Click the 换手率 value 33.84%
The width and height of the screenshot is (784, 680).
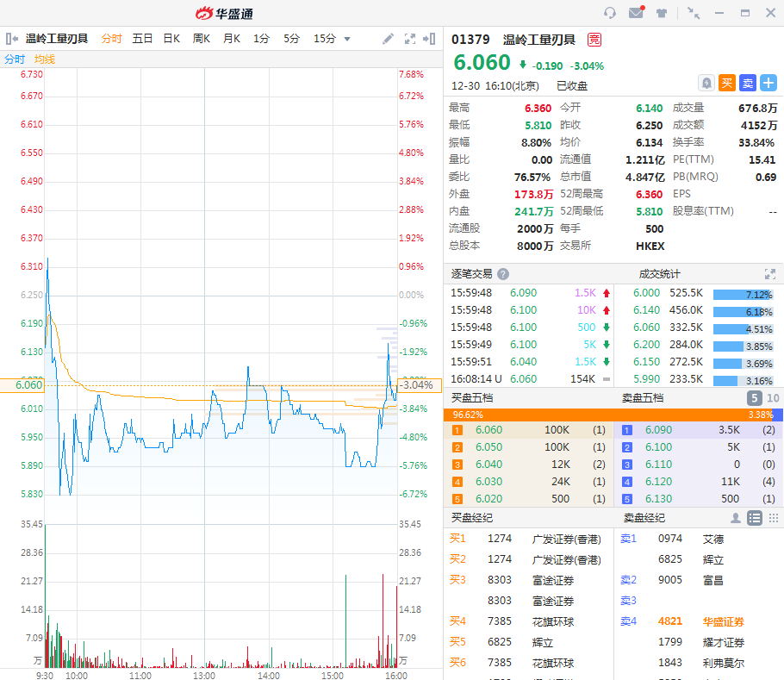point(756,142)
